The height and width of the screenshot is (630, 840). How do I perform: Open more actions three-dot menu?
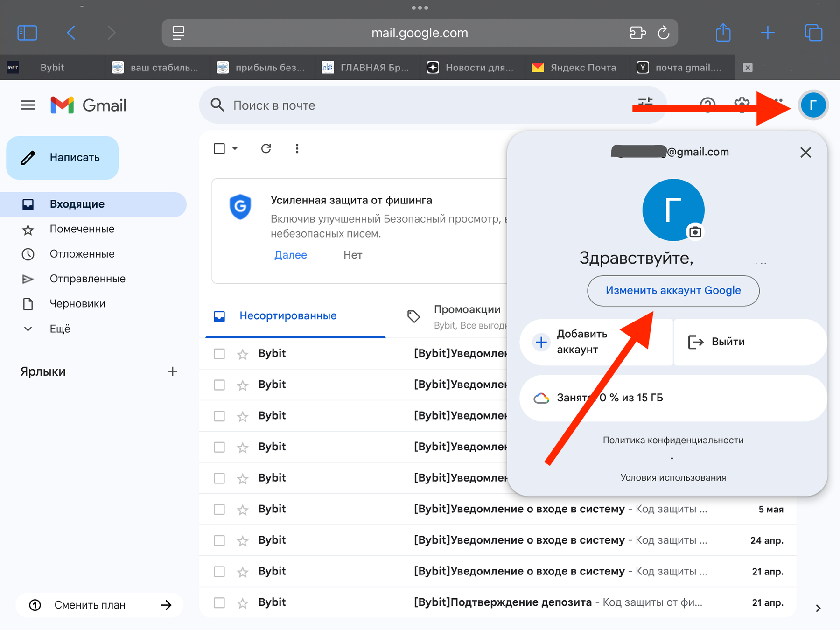[x=297, y=148]
